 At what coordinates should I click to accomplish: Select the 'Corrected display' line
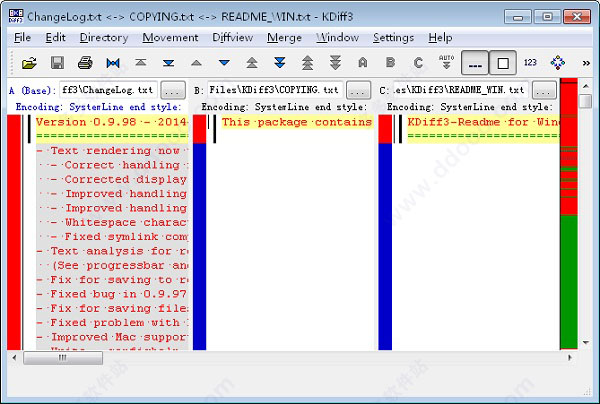[x=112, y=179]
